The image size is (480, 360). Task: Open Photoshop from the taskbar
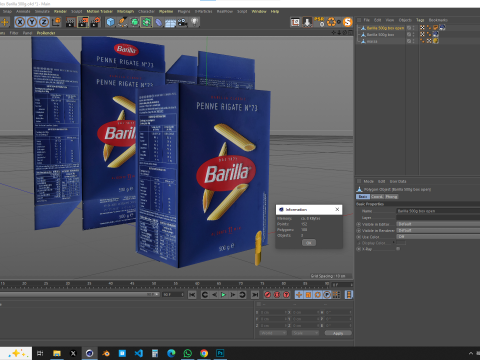click(220, 353)
